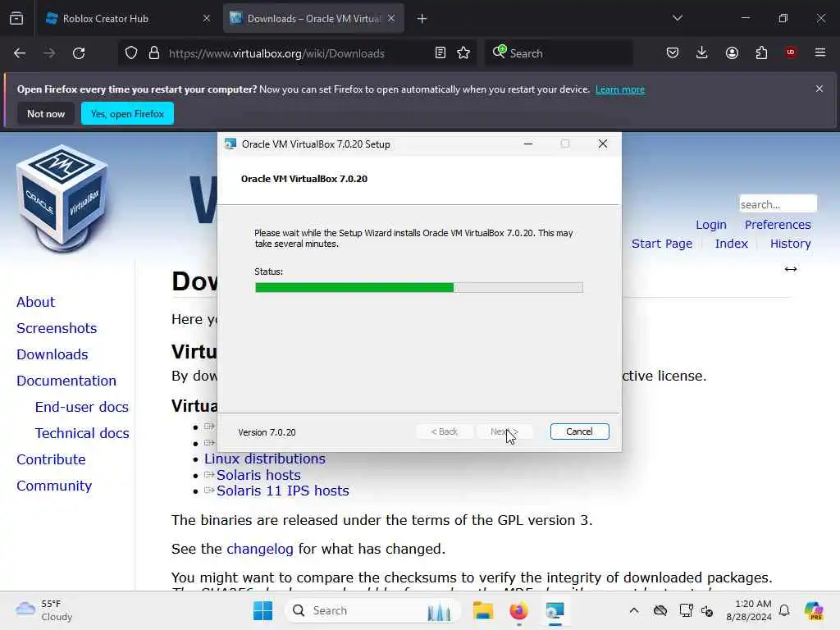
Task: Open Downloads in the sidebar
Action: (52, 354)
